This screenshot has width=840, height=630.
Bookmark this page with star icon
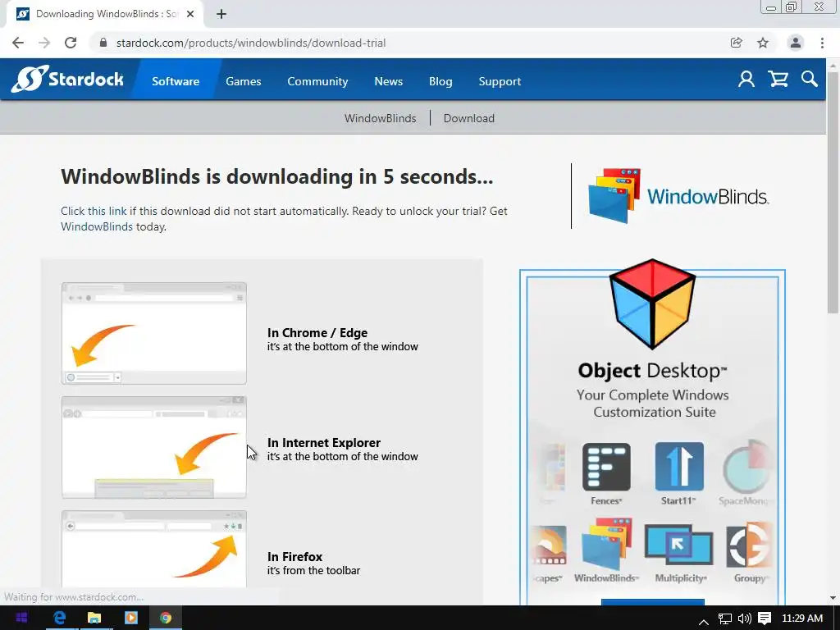763,43
